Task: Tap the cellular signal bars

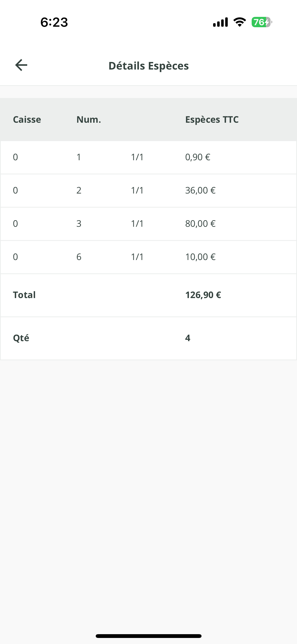Action: [220, 22]
